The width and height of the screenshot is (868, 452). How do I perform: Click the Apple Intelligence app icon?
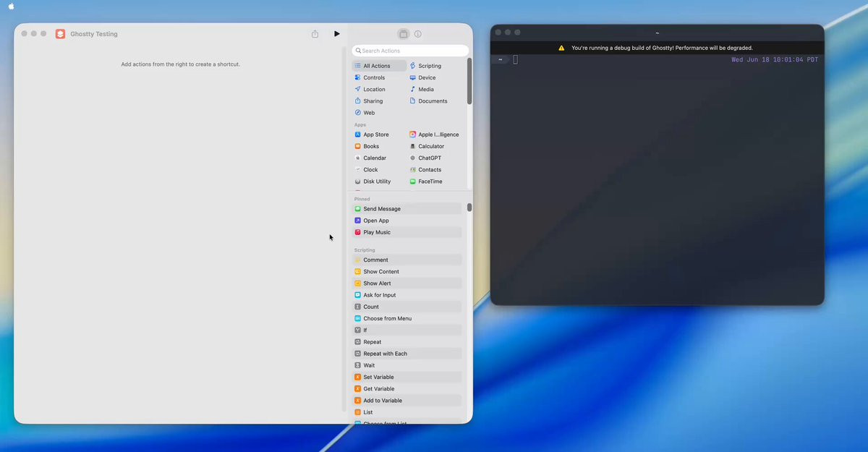coord(412,135)
